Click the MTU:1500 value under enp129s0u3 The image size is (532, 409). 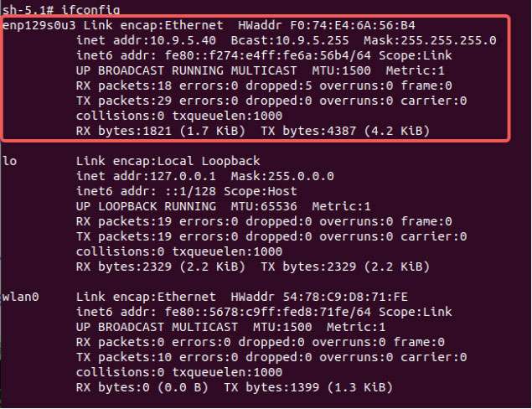[x=341, y=70]
